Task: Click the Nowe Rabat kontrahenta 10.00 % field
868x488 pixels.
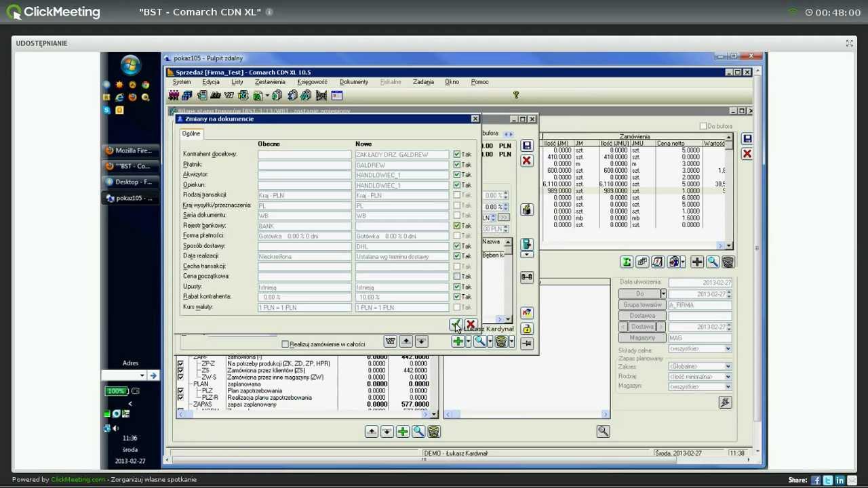Action: point(402,298)
